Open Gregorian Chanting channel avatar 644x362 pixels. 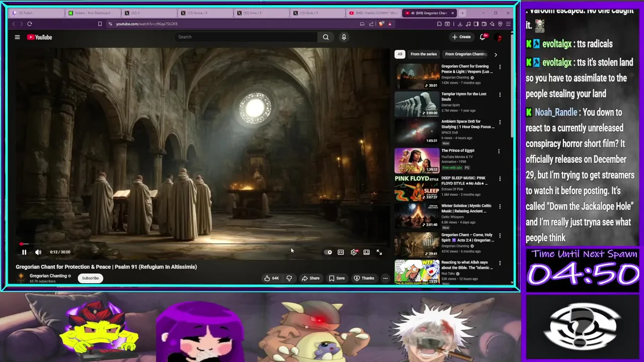pyautogui.click(x=21, y=278)
